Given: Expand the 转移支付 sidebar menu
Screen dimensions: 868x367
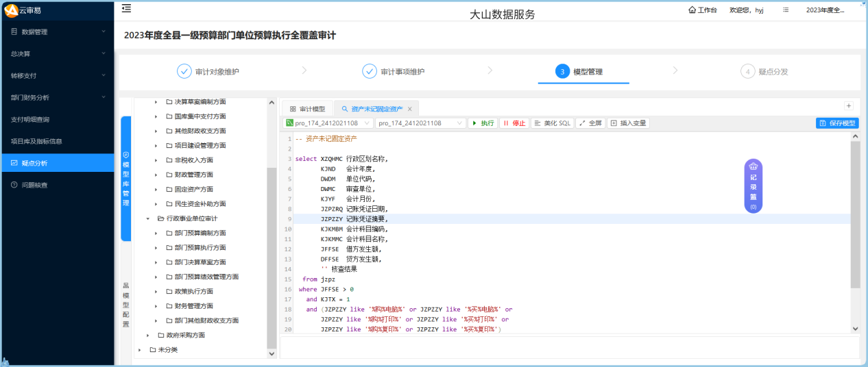Looking at the screenshot, I should point(57,75).
